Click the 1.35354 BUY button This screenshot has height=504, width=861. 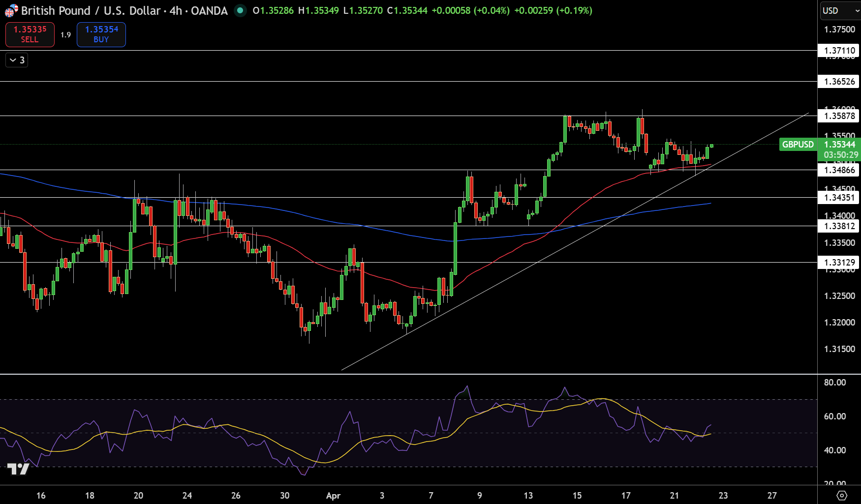(x=101, y=34)
